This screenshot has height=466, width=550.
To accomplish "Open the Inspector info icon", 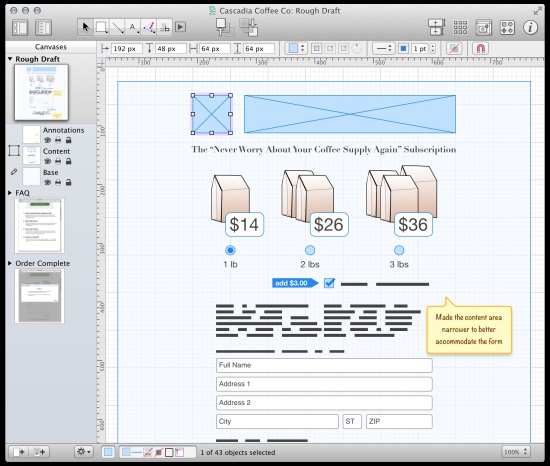I will pos(530,27).
